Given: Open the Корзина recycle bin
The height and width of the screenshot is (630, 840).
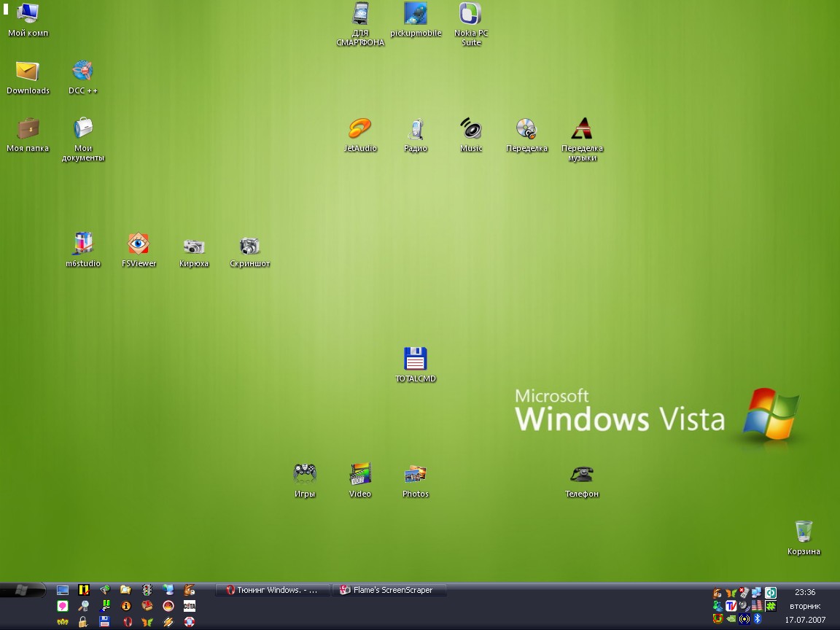Looking at the screenshot, I should coord(804,532).
